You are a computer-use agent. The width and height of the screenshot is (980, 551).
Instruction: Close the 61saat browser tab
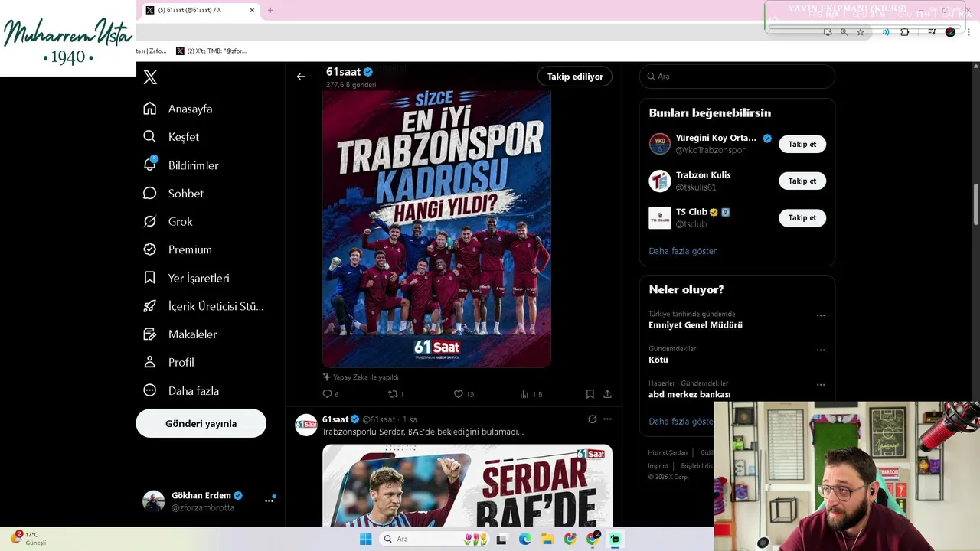pyautogui.click(x=253, y=10)
